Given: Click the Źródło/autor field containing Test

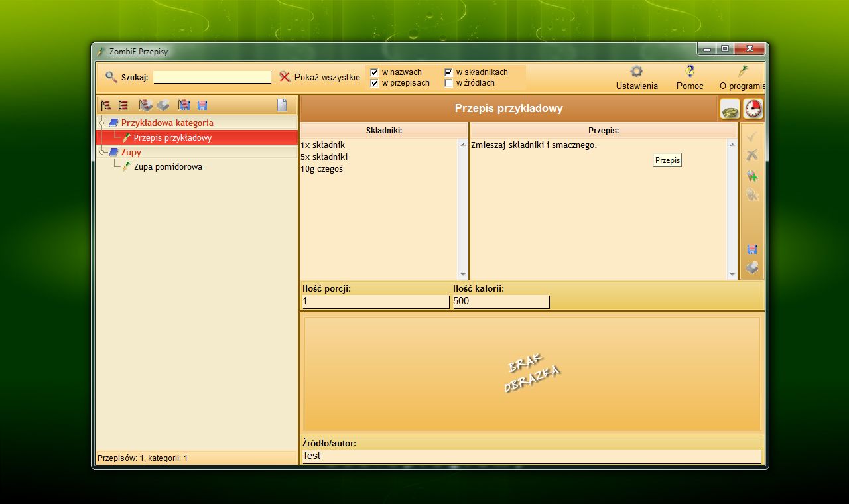Looking at the screenshot, I should point(531,456).
